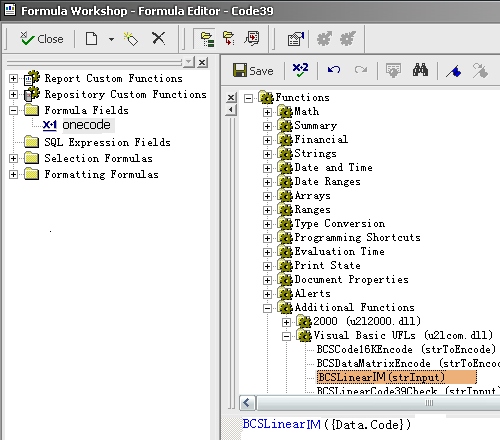Expand the Date Ranges category
The height and width of the screenshot is (440, 500).
coord(267,182)
